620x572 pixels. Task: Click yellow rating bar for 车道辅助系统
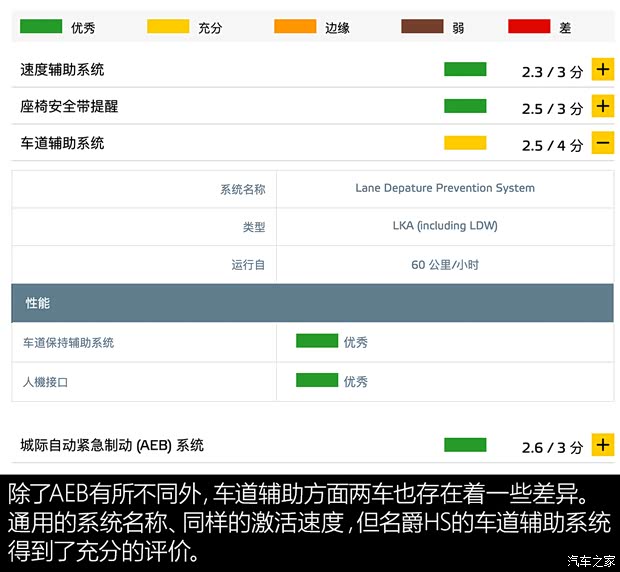coord(465,143)
